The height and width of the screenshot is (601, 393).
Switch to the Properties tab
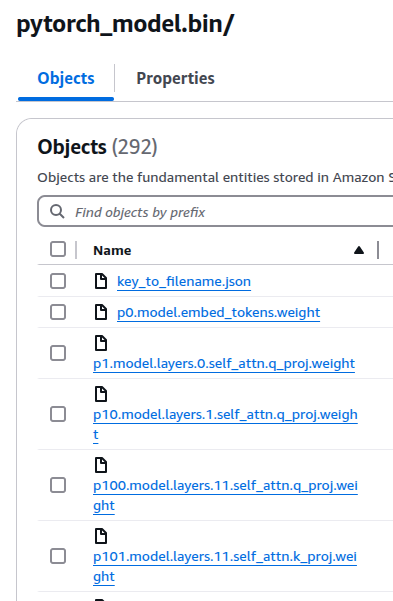(x=176, y=78)
